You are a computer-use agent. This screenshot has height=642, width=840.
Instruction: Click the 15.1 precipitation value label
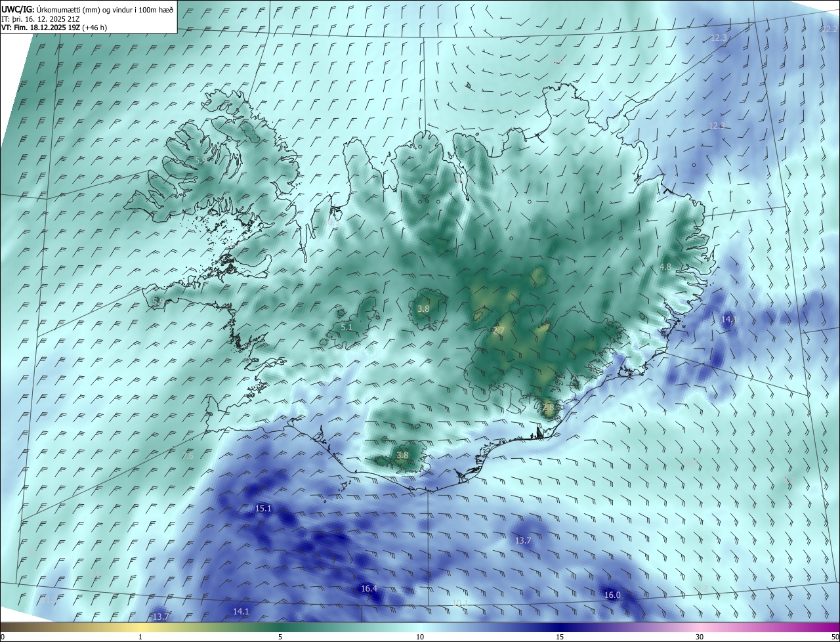263,508
